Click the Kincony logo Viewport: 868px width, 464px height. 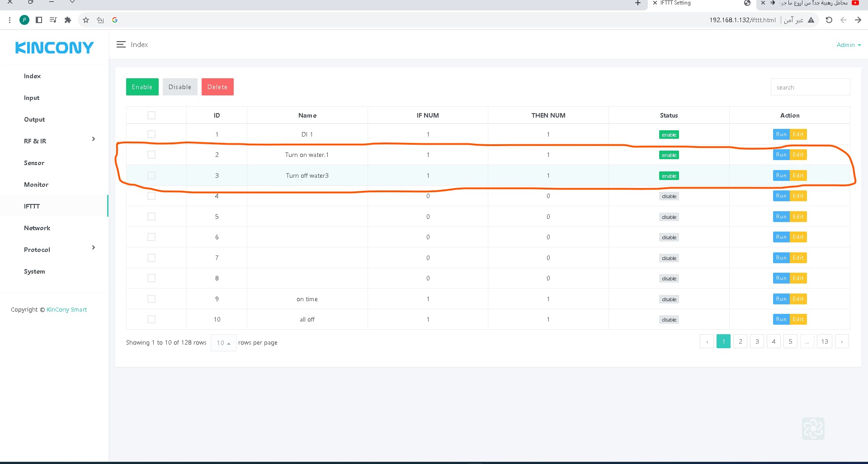click(54, 47)
